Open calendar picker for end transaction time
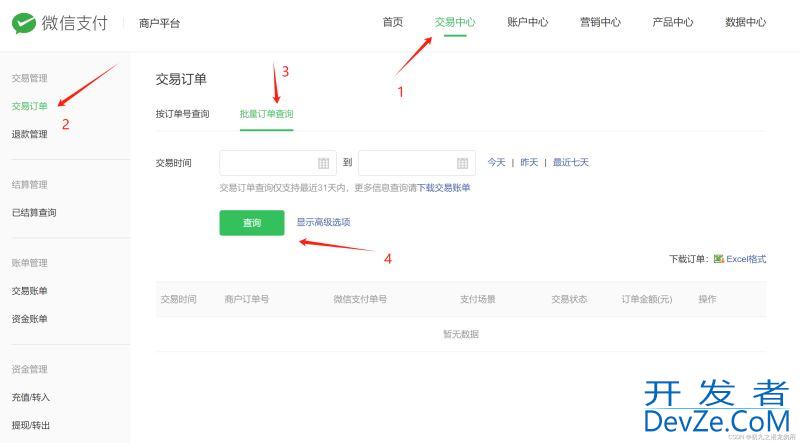The height and width of the screenshot is (443, 800). (x=462, y=163)
